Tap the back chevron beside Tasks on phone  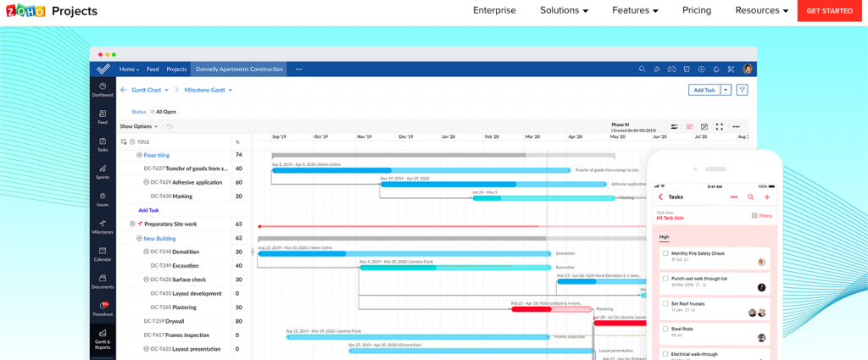click(x=660, y=197)
